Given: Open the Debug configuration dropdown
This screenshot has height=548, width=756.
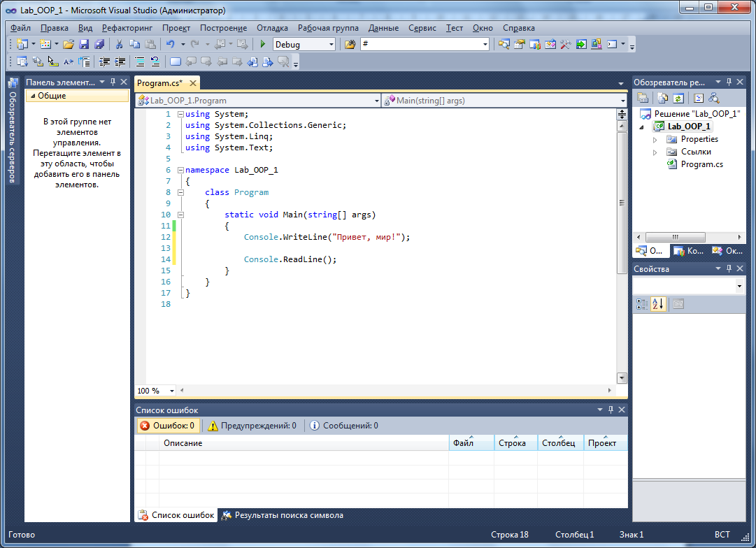Looking at the screenshot, I should (331, 44).
